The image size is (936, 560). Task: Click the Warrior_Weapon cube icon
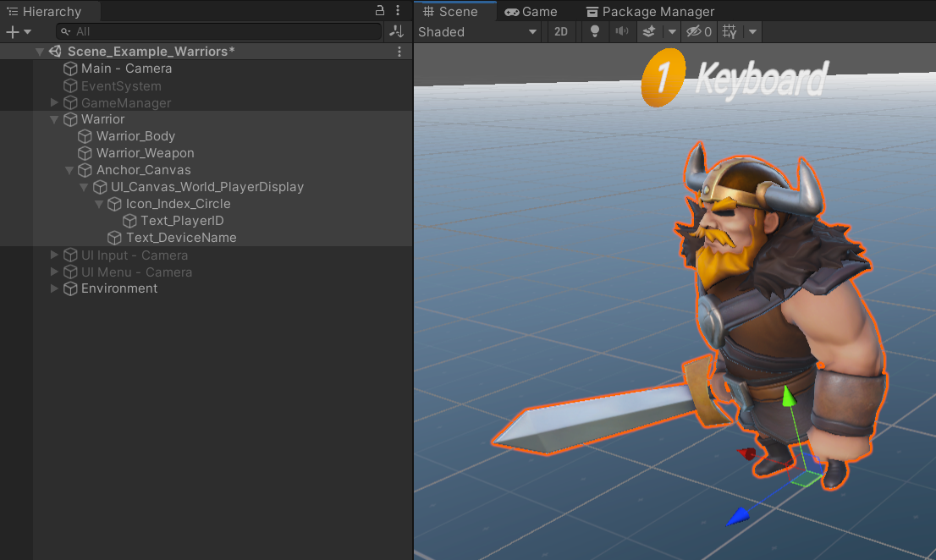pyautogui.click(x=84, y=152)
